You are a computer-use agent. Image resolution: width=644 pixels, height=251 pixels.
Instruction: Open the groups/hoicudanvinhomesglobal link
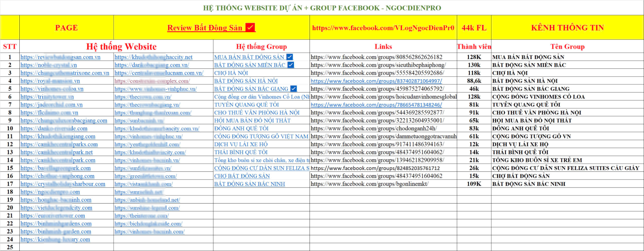pos(384,97)
